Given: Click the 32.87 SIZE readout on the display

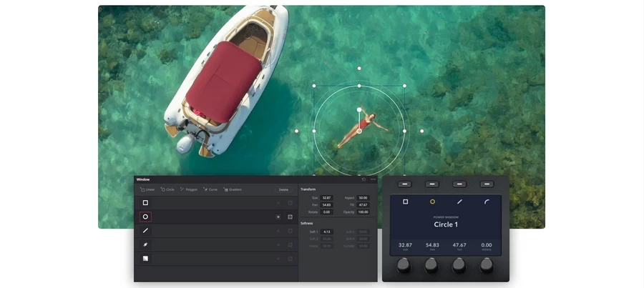Looking at the screenshot, I should click(406, 246).
